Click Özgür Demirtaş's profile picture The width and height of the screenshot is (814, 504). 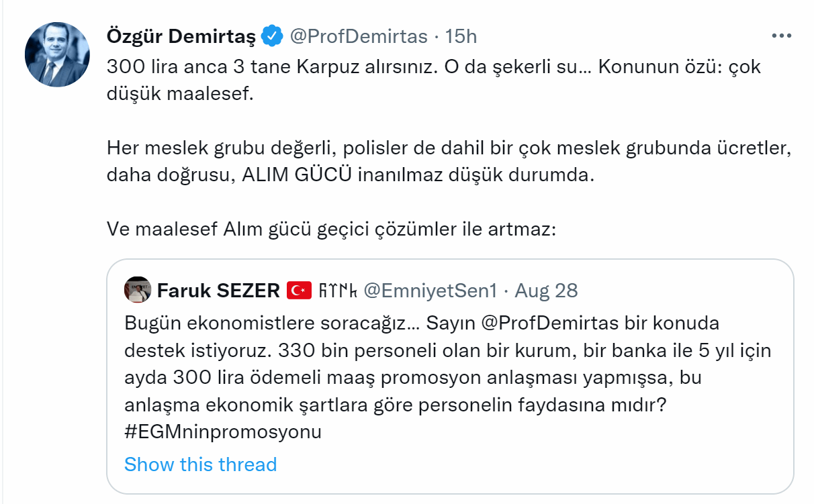(x=57, y=54)
